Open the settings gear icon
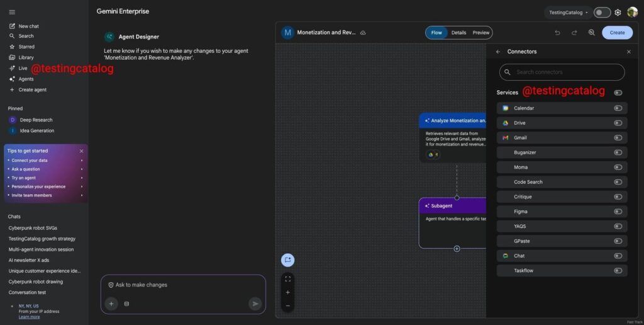 point(618,13)
